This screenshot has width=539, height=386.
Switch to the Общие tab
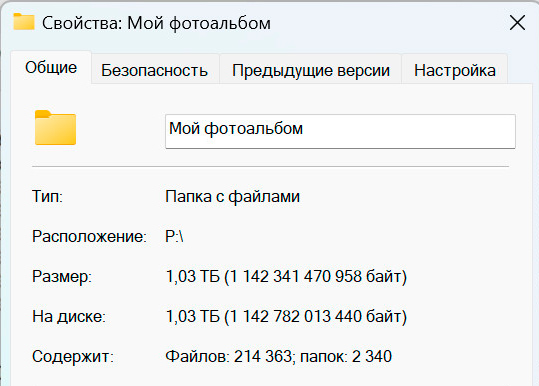51,67
